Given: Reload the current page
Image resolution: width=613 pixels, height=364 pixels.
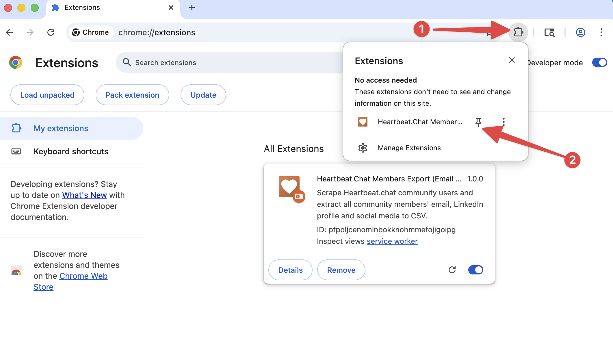Looking at the screenshot, I should (51, 32).
